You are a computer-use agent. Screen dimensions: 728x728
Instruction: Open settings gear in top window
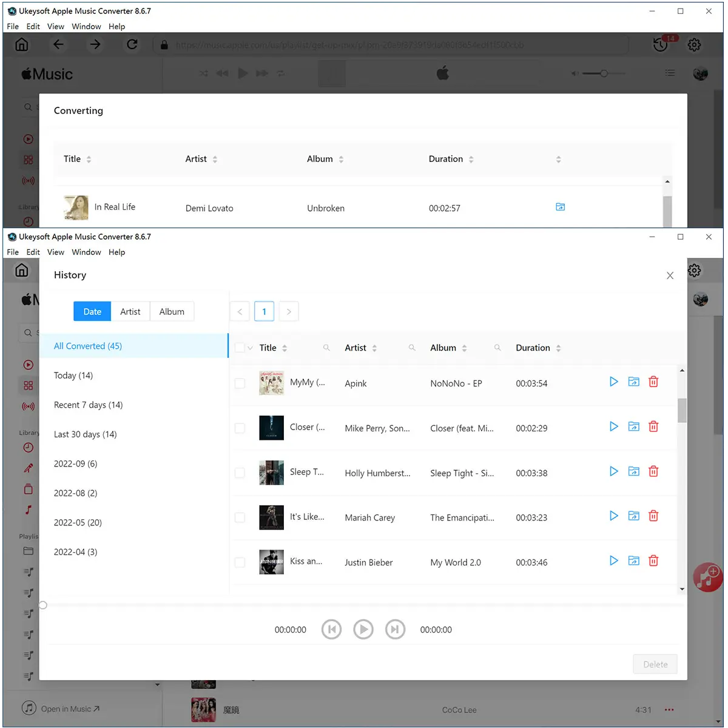coord(695,44)
